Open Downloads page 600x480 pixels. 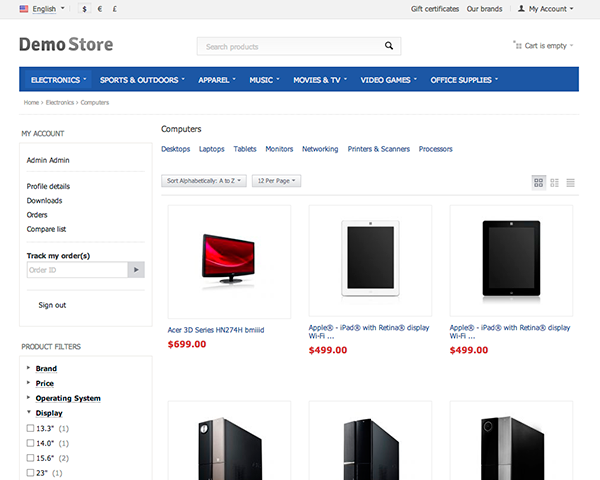(44, 201)
